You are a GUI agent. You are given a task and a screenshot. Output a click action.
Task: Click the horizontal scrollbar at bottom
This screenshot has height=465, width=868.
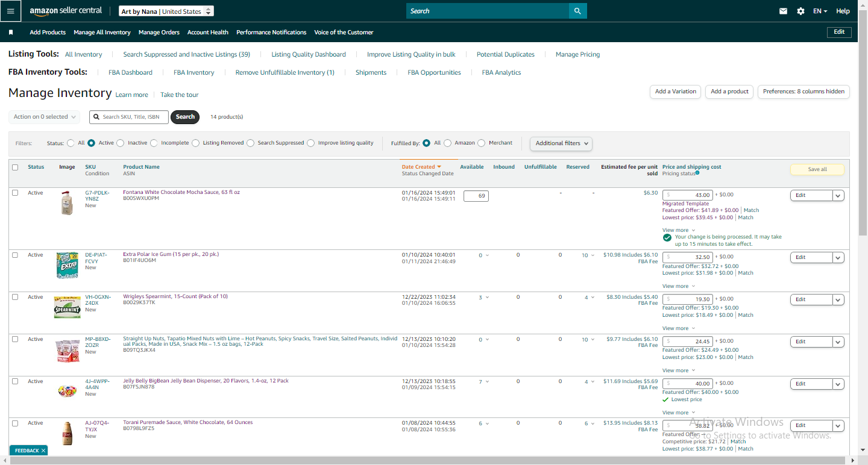tap(428, 460)
